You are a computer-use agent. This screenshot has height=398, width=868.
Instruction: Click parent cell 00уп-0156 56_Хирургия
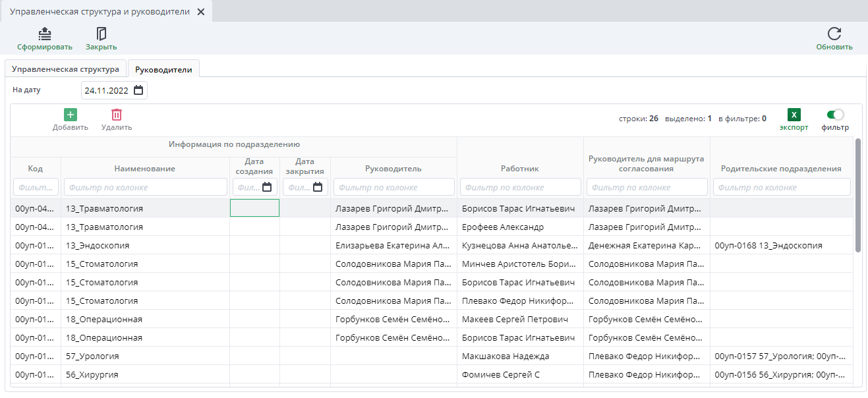point(781,374)
